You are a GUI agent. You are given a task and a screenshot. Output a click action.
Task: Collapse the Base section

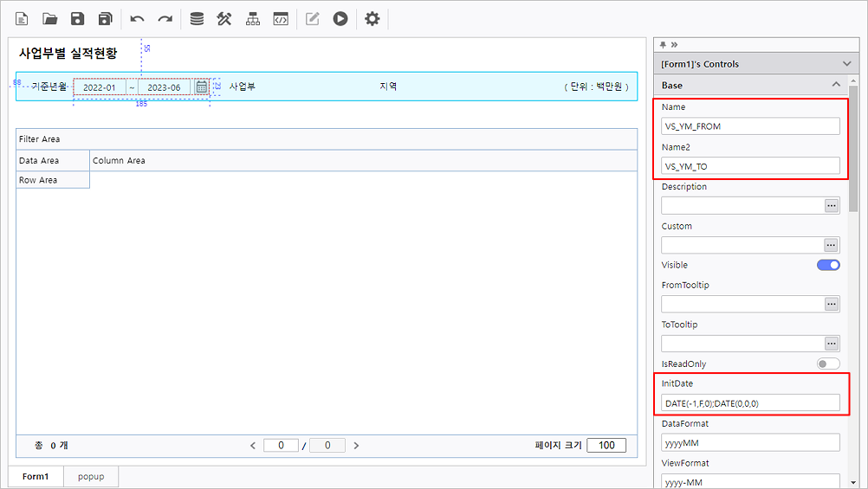click(836, 85)
